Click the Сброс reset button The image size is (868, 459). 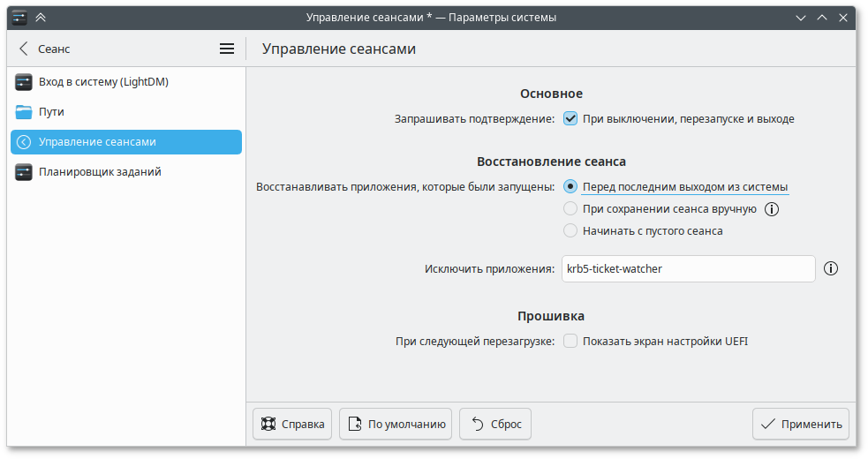[x=495, y=424]
